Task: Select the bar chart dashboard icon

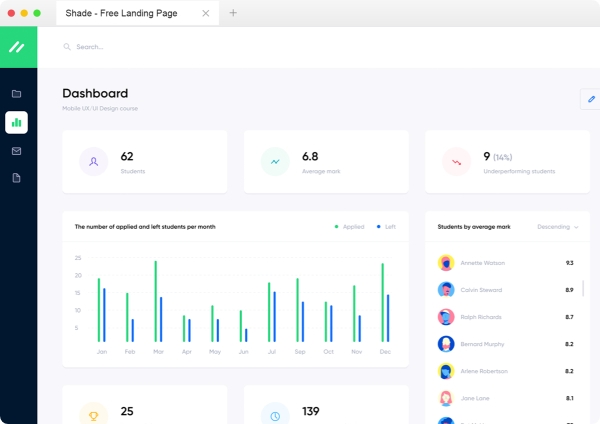Action: point(16,123)
